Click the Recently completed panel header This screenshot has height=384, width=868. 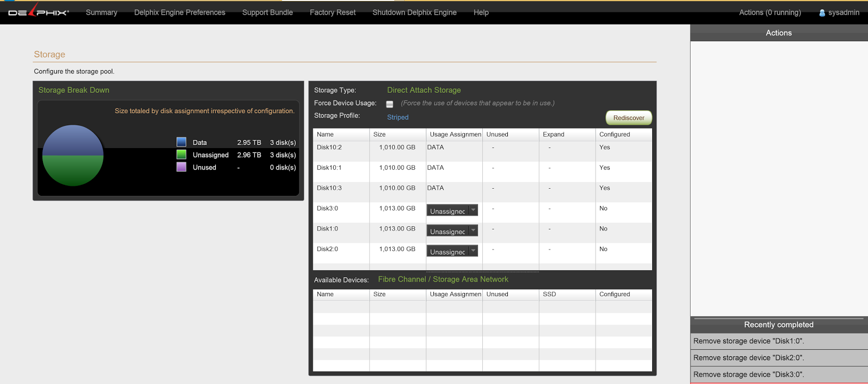[x=779, y=325]
